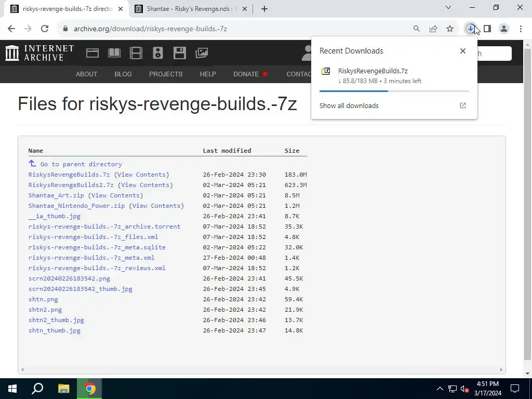Viewport: 532px width, 399px height.
Task: Close the Shantae Risky's Revenge.nds tab
Action: click(245, 9)
